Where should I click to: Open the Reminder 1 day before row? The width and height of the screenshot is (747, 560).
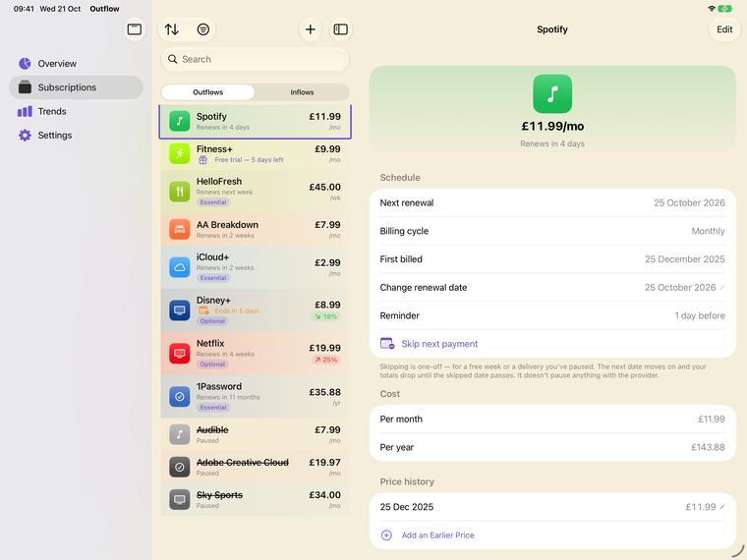click(x=552, y=315)
